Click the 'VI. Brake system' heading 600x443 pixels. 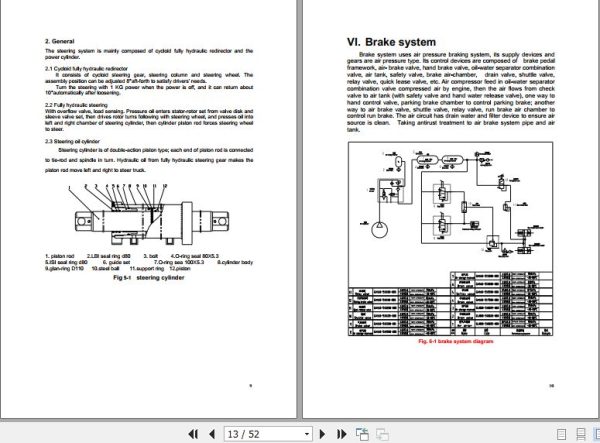(x=391, y=42)
